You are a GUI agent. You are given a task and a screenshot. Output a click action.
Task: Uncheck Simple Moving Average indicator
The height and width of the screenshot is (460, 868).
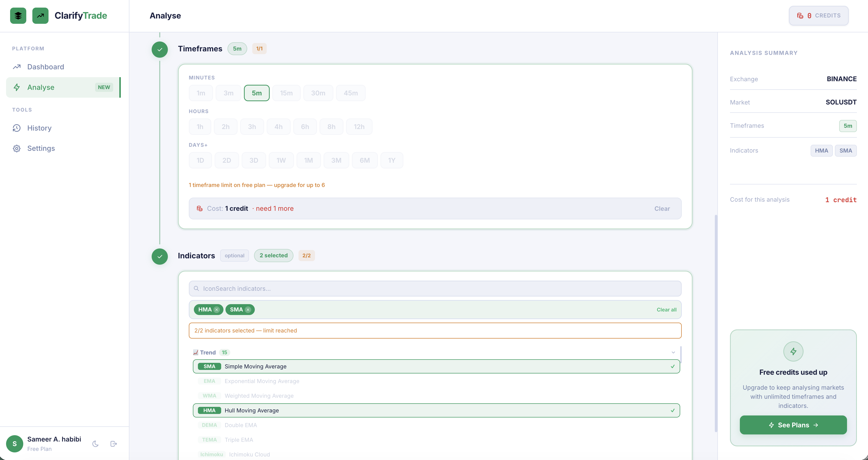(436, 367)
